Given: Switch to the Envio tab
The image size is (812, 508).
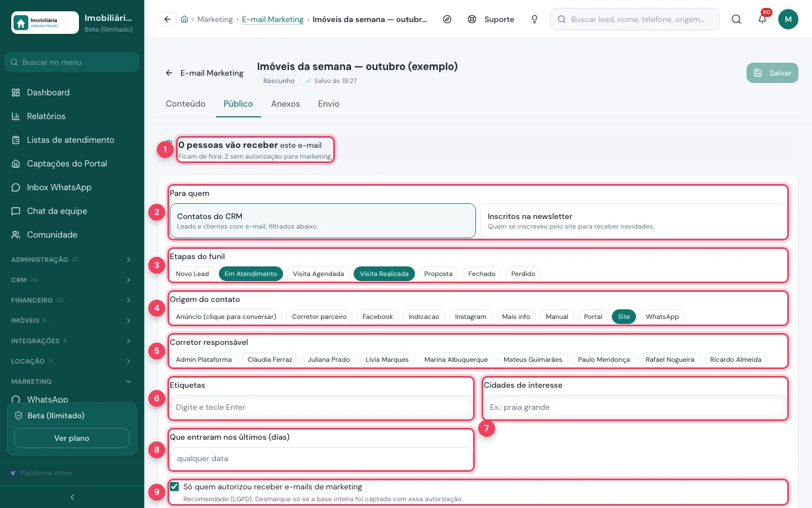Looking at the screenshot, I should tap(328, 104).
